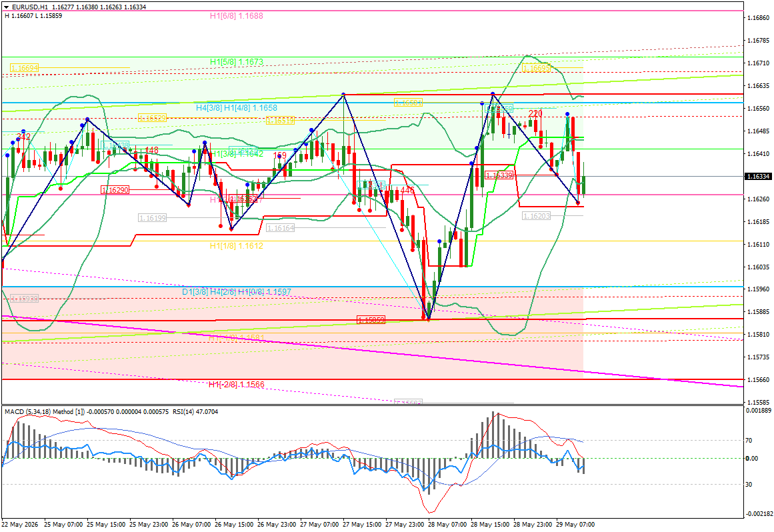The height and width of the screenshot is (532, 774).
Task: Click the red 446 number label
Action: [x=407, y=191]
